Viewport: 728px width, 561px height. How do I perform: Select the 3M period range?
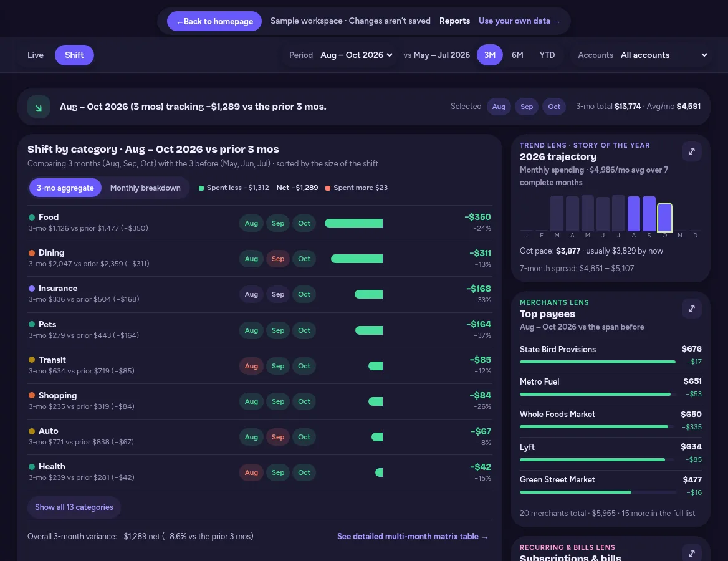point(490,55)
